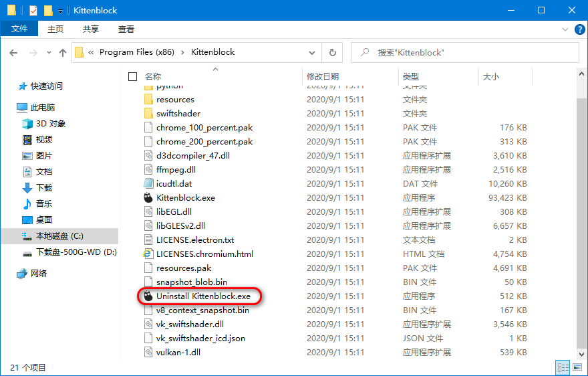Click the Music note icon in sidebar
Viewport: 588px width, 376px height.
(27, 204)
